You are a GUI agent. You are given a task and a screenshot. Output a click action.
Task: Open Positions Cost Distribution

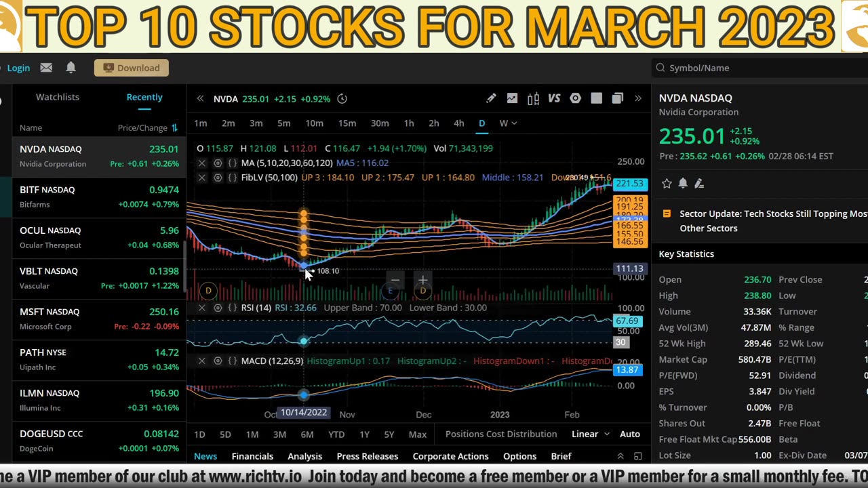(x=501, y=434)
